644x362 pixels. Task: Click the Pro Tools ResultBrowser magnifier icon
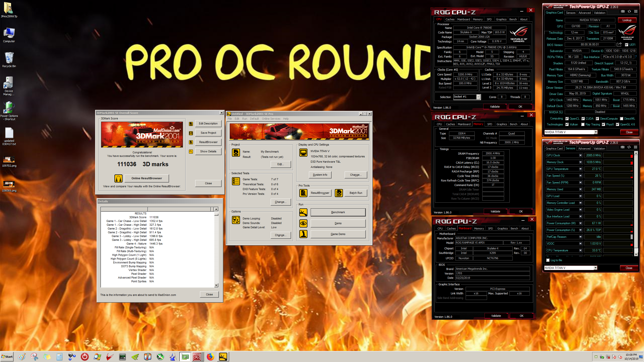tap(303, 193)
